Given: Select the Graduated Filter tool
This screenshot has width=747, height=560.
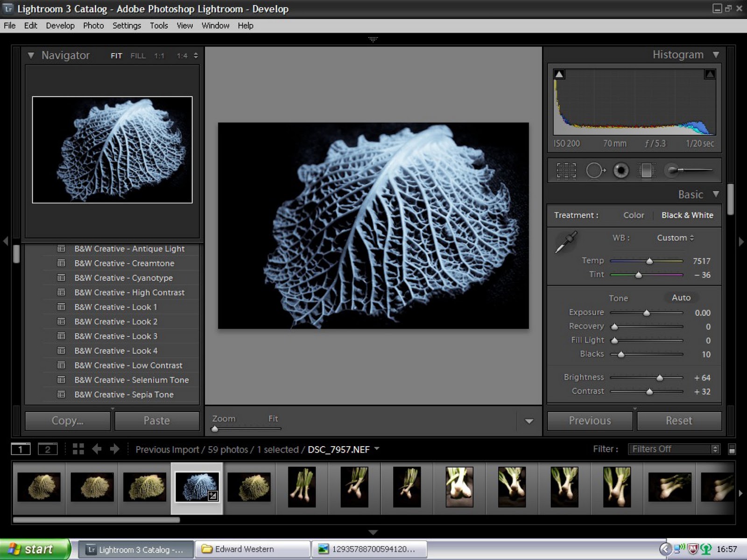Looking at the screenshot, I should 647,171.
